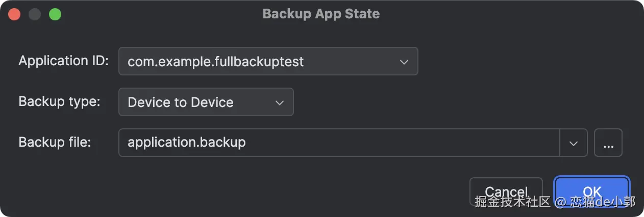
Task: Click OK to confirm backup
Action: [592, 191]
